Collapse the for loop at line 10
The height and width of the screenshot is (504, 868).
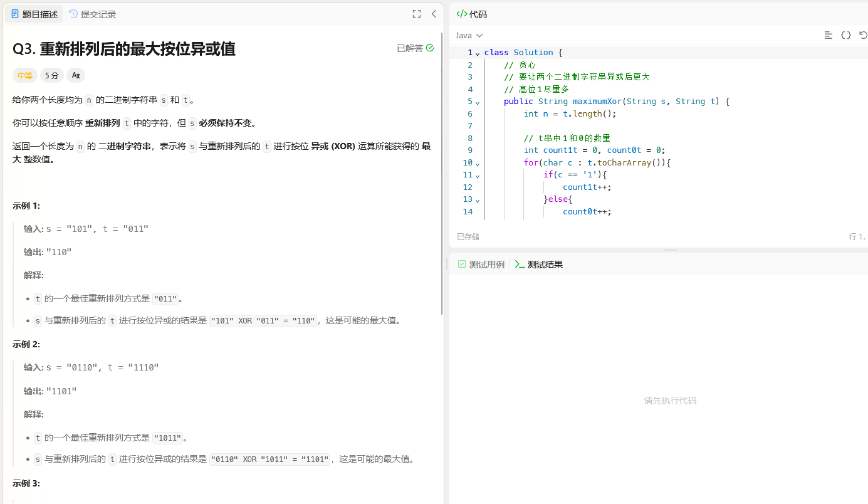click(478, 164)
